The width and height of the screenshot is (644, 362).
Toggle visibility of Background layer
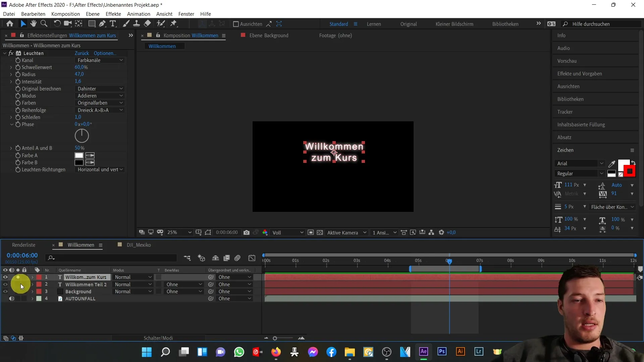point(5,292)
